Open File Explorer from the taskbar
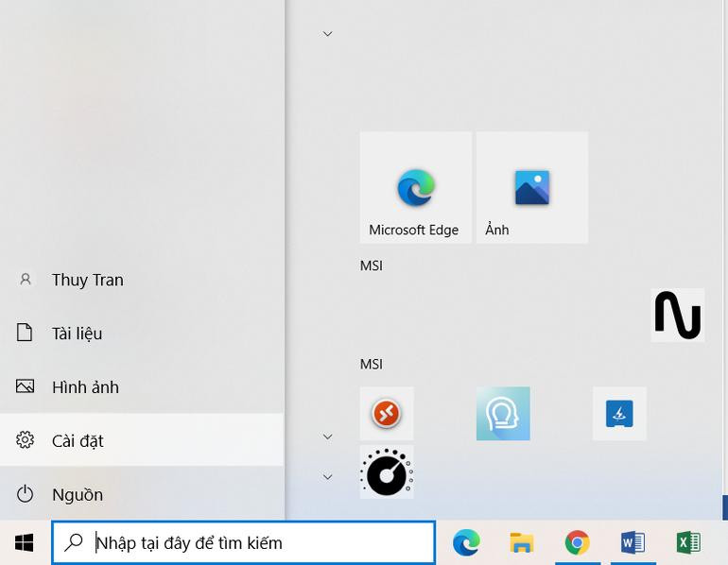The height and width of the screenshot is (565, 728). tap(521, 542)
